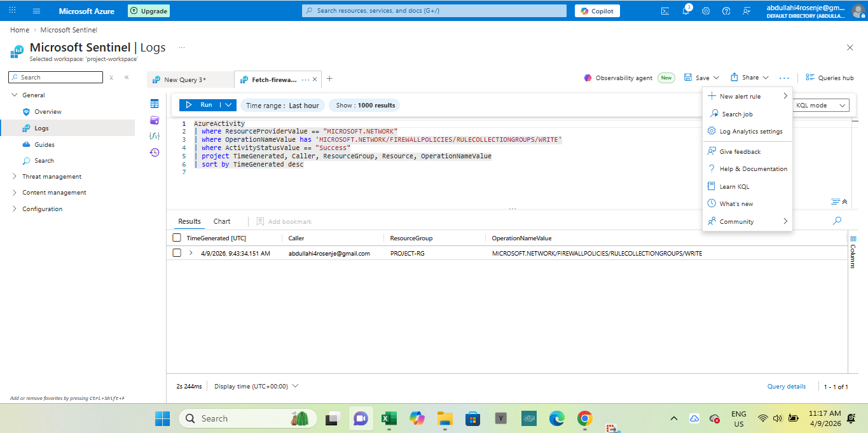Screen dimensions: 868x433
Task: Expand Threat management in the sidebar
Action: pos(52,177)
